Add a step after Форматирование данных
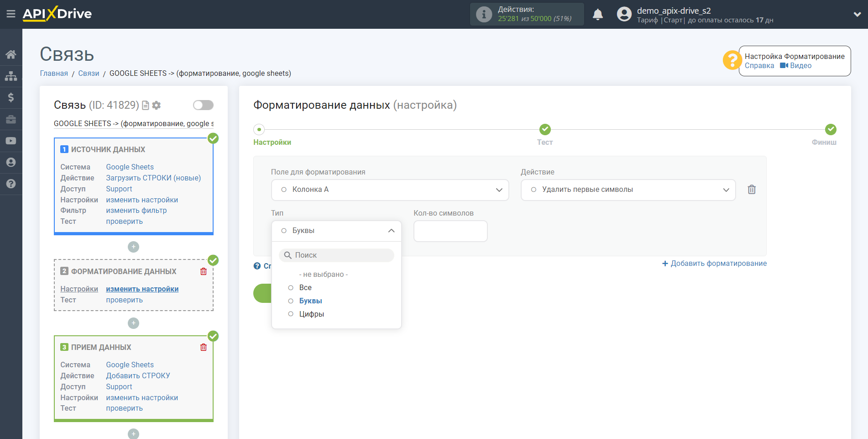 (x=133, y=323)
